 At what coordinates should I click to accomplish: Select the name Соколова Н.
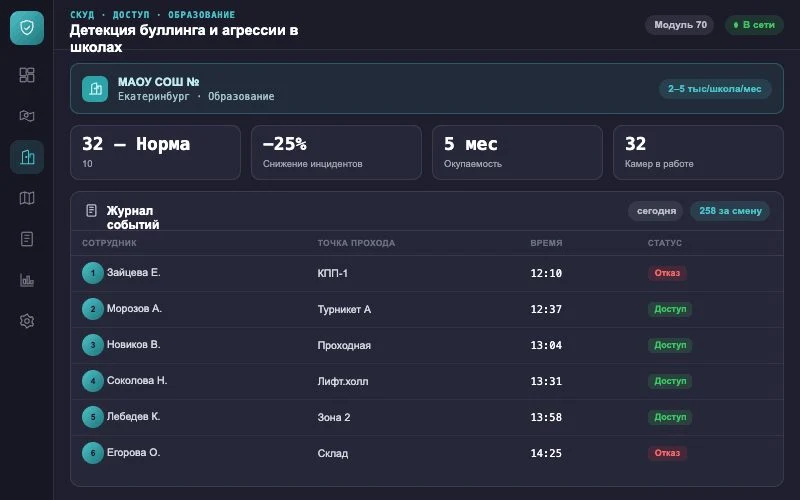point(137,381)
